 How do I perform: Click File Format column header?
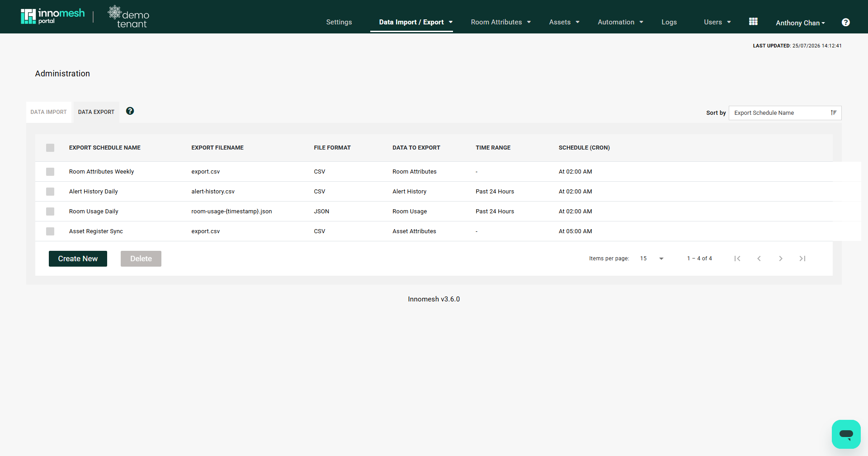332,148
